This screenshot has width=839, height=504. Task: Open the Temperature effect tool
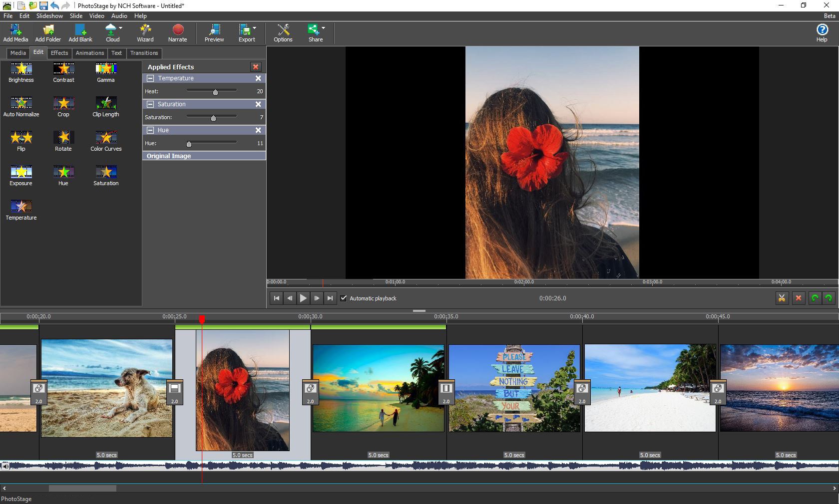21,208
